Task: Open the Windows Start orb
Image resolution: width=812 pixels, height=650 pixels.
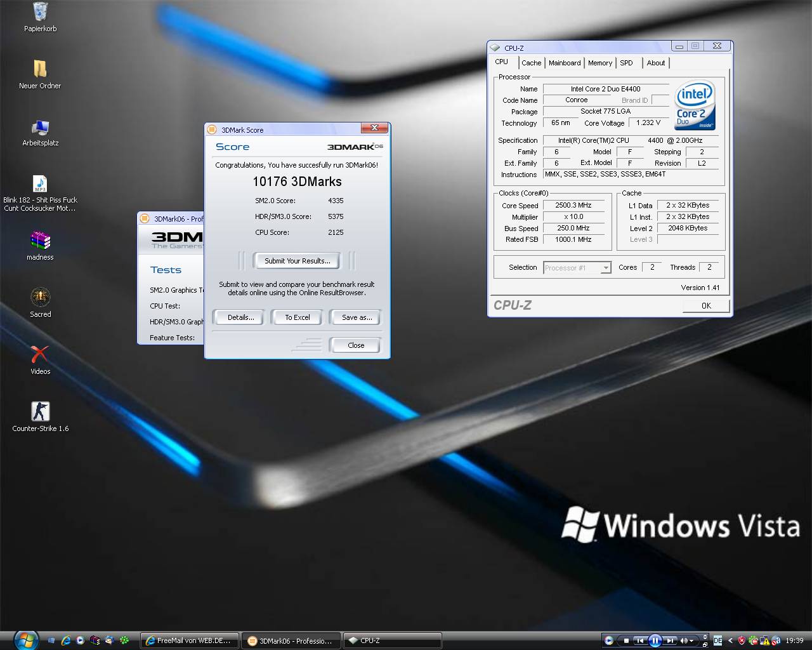Action: [26, 640]
